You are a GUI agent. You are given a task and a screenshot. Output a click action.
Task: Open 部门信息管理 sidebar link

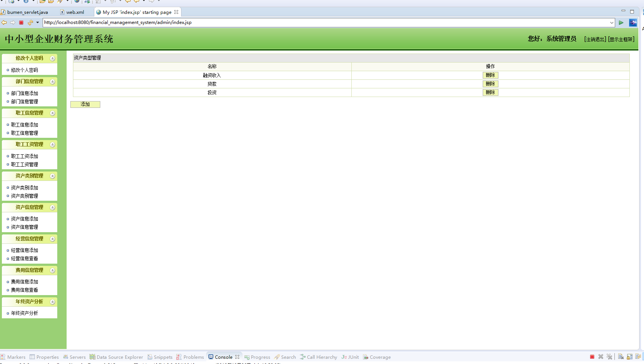(x=24, y=101)
